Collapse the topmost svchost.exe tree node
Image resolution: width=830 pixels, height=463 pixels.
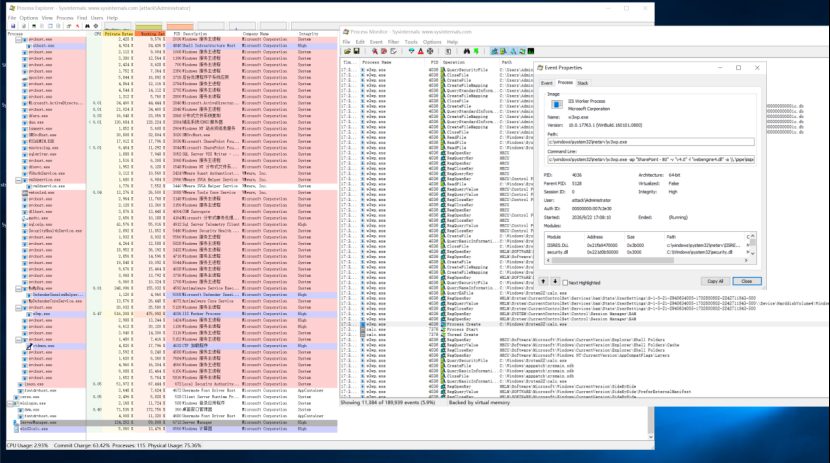[x=19, y=40]
